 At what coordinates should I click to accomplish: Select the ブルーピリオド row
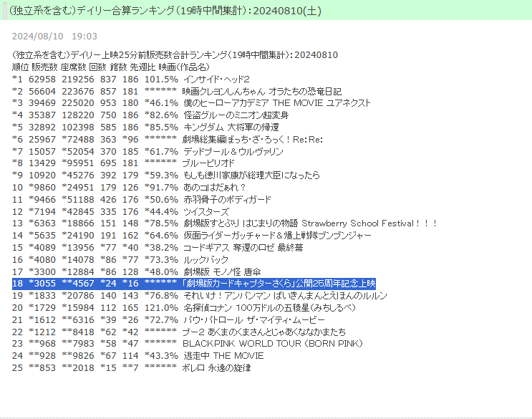tap(123, 163)
